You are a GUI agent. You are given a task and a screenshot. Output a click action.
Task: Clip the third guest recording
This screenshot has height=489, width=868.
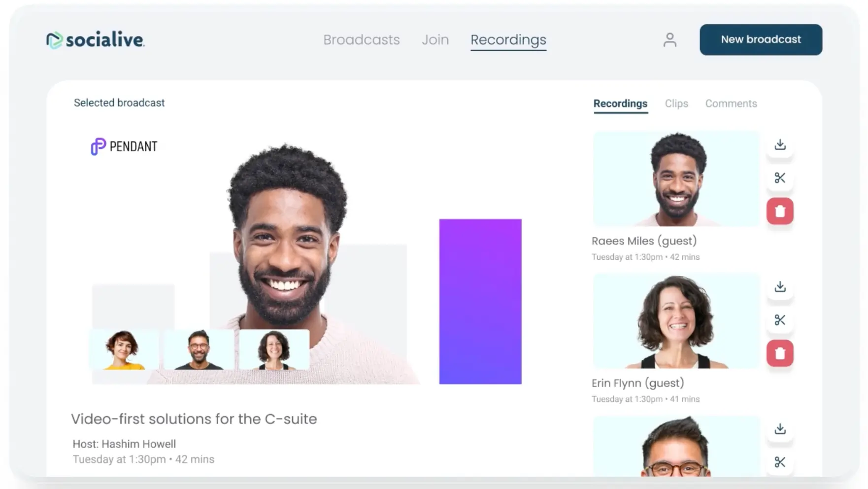(x=780, y=462)
